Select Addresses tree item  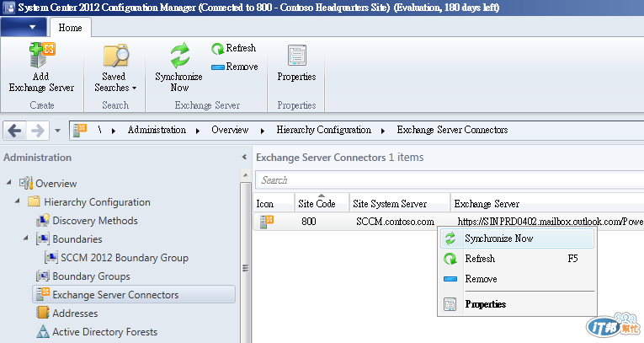tap(75, 313)
